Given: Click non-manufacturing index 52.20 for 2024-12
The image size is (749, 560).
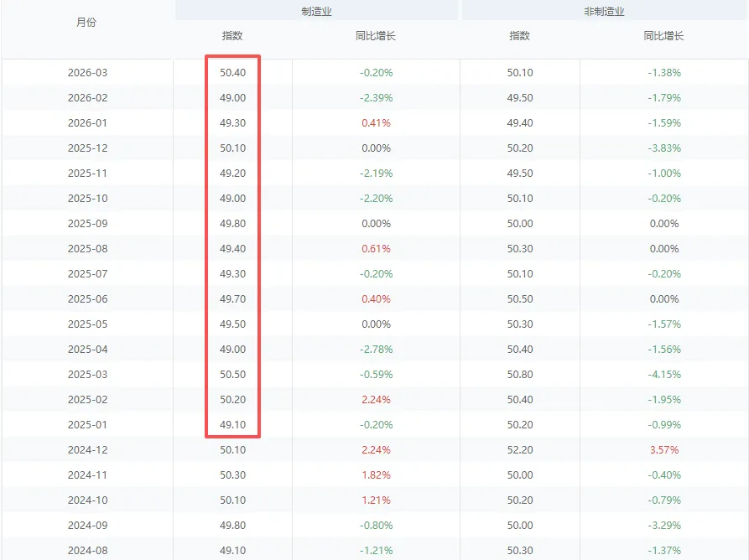Looking at the screenshot, I should [520, 449].
